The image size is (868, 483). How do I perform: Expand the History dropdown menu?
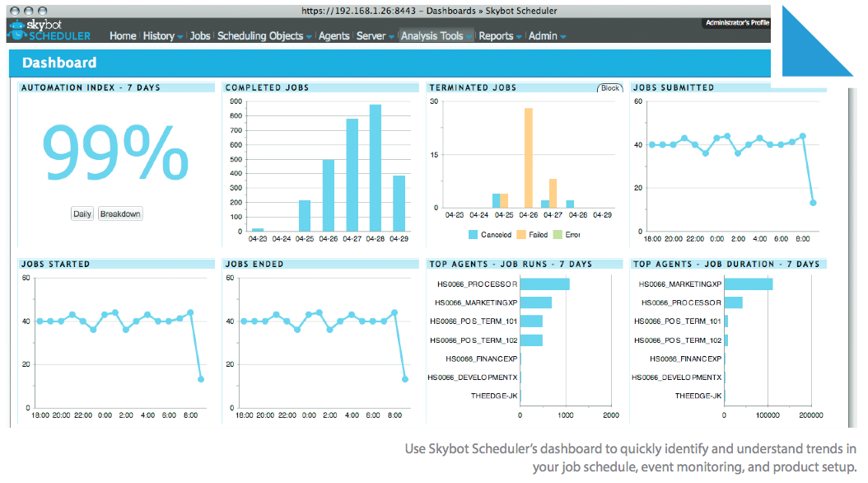163,36
